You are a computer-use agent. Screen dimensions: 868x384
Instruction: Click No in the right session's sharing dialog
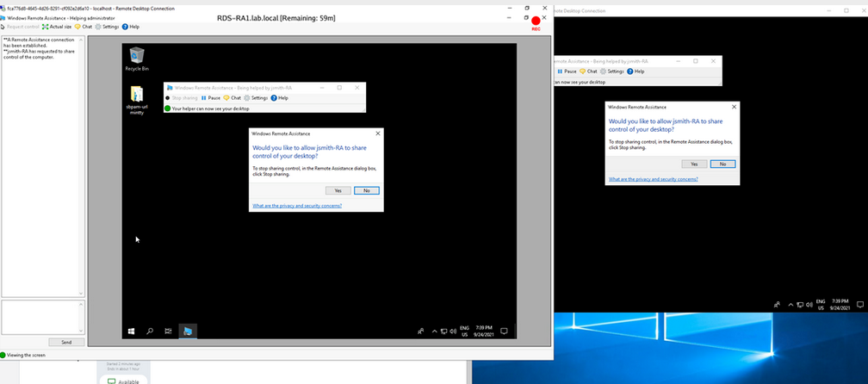pos(722,164)
